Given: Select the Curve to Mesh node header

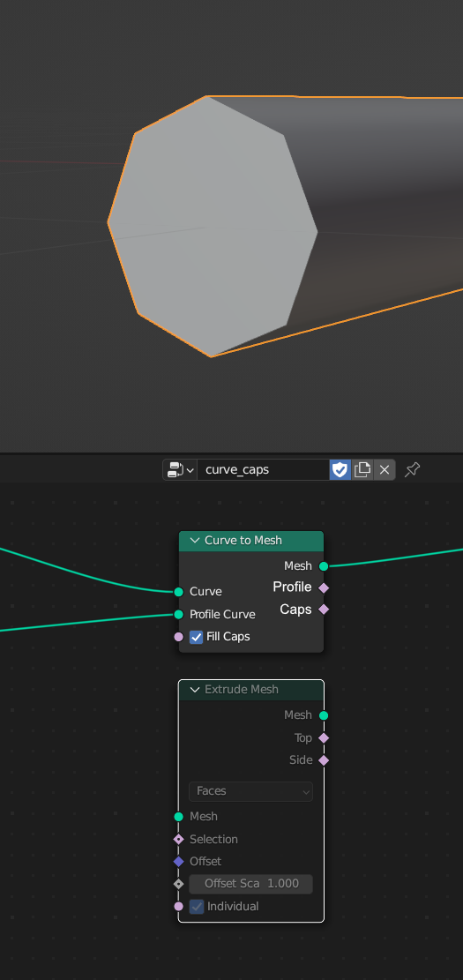Looking at the screenshot, I should point(251,541).
